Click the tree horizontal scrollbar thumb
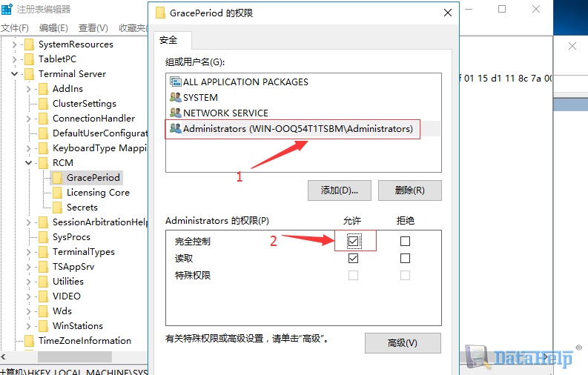The height and width of the screenshot is (375, 588). (x=75, y=356)
